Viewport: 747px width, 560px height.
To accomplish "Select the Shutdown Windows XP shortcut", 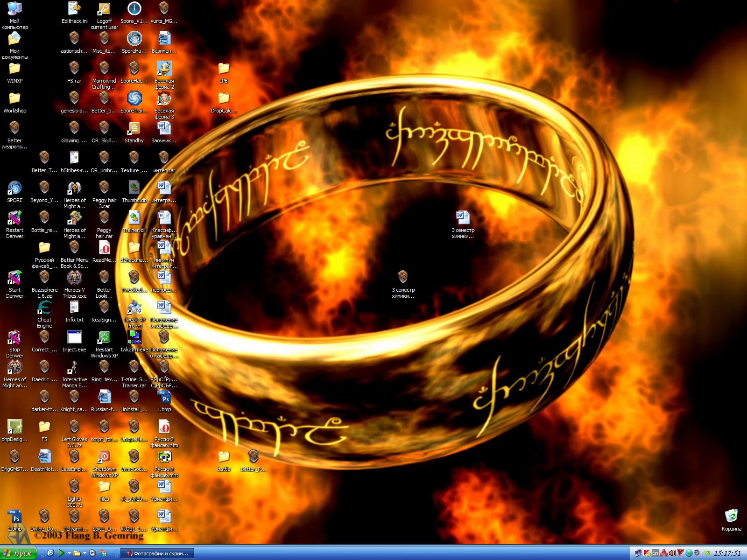I will (104, 463).
